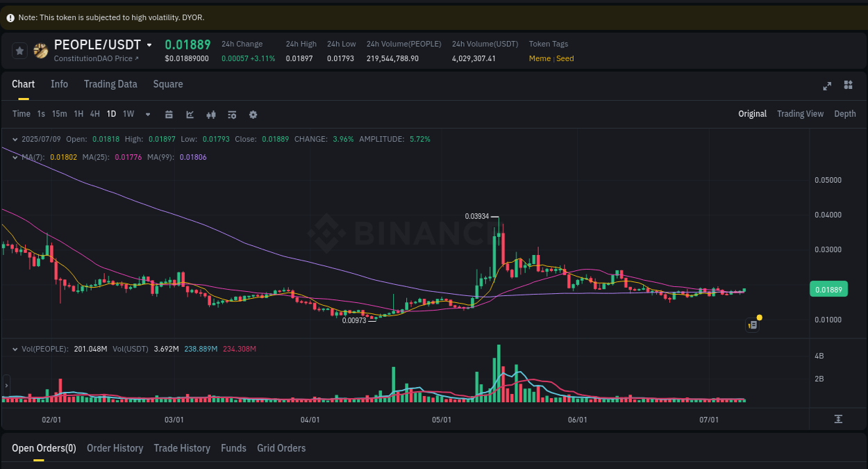Open the order record icon with yellow dot

tap(752, 324)
